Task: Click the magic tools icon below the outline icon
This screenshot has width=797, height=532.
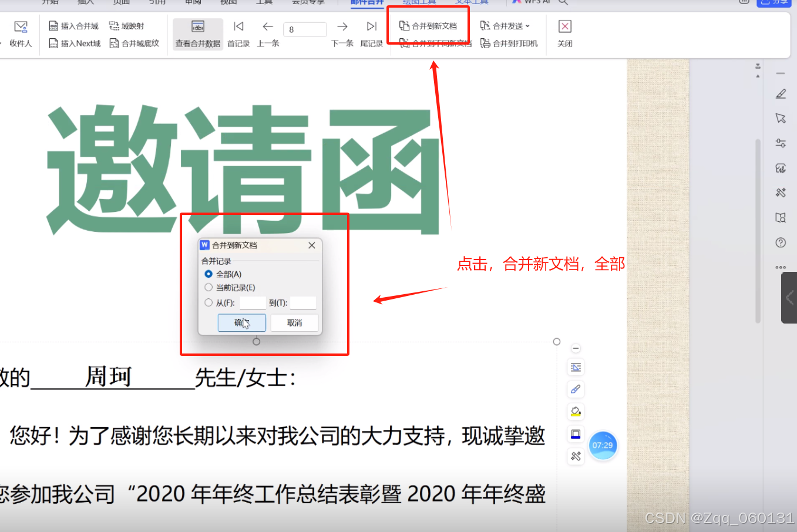Action: 576,456
